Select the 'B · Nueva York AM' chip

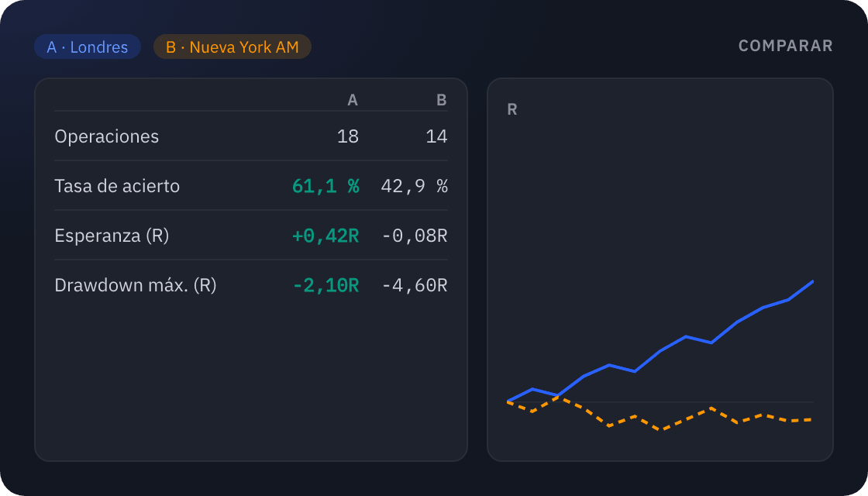[232, 47]
